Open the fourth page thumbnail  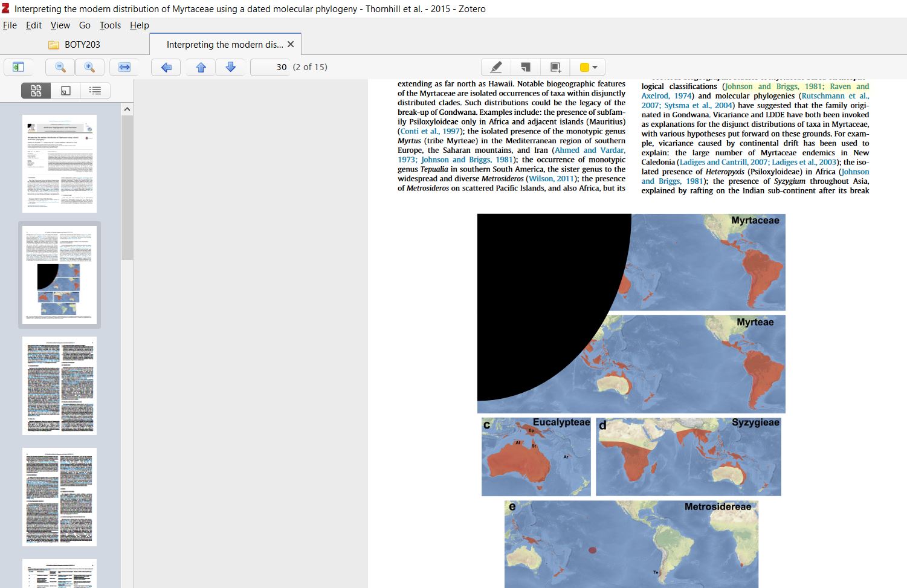pyautogui.click(x=59, y=497)
